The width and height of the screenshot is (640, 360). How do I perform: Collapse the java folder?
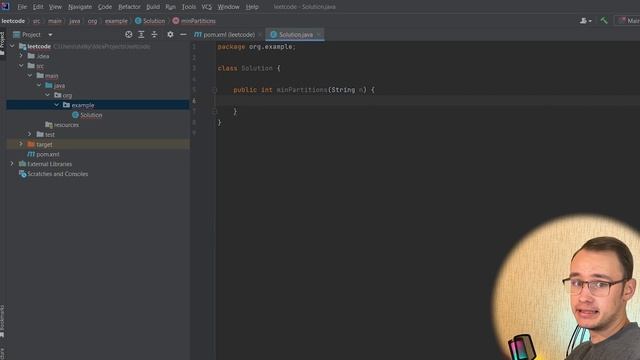[39, 85]
